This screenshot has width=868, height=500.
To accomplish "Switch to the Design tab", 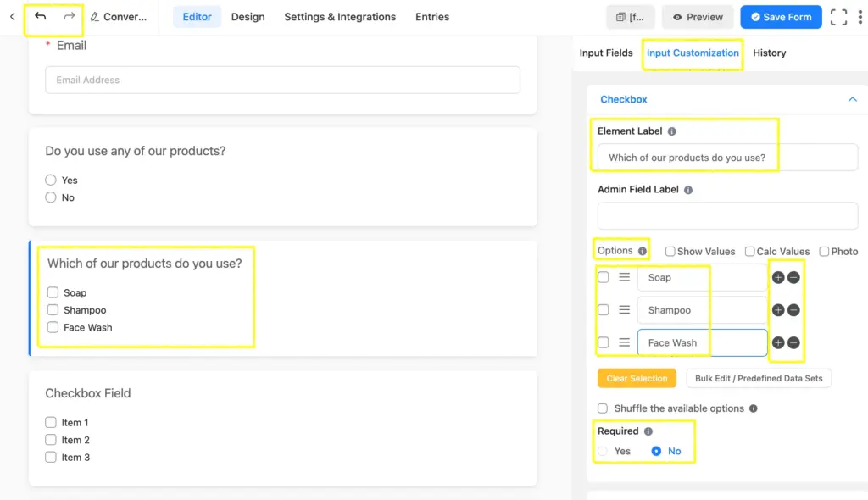I will pos(248,16).
